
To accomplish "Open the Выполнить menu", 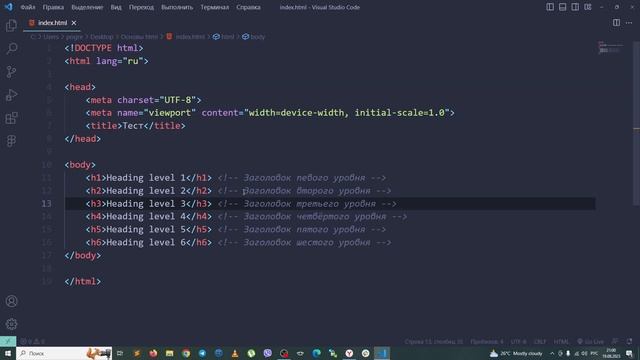I will click(x=177, y=7).
